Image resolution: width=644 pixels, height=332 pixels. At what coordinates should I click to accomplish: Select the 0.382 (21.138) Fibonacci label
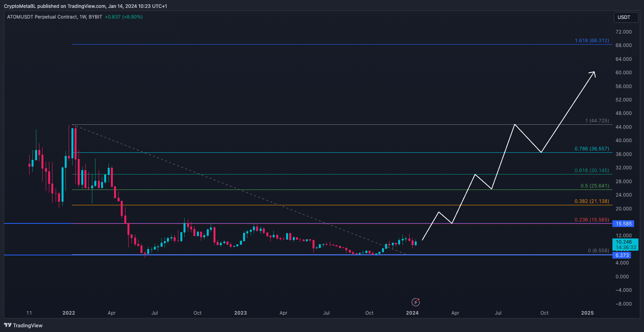tap(592, 201)
